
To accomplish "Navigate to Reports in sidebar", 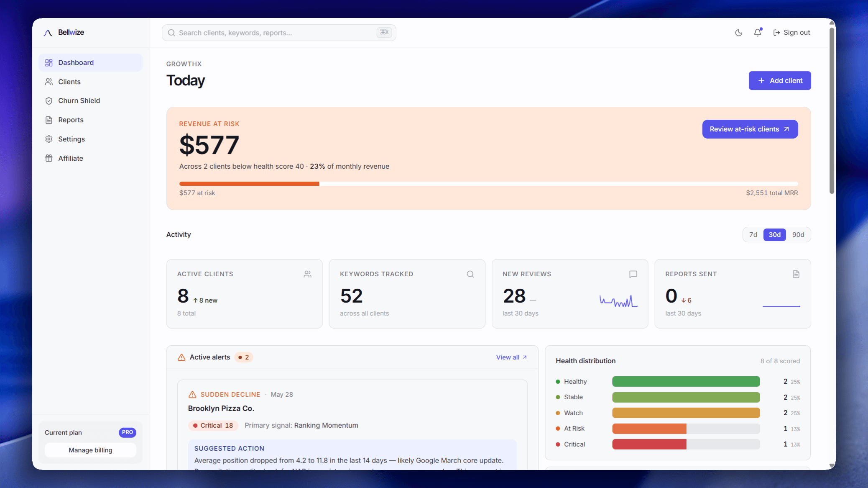I will tap(90, 120).
